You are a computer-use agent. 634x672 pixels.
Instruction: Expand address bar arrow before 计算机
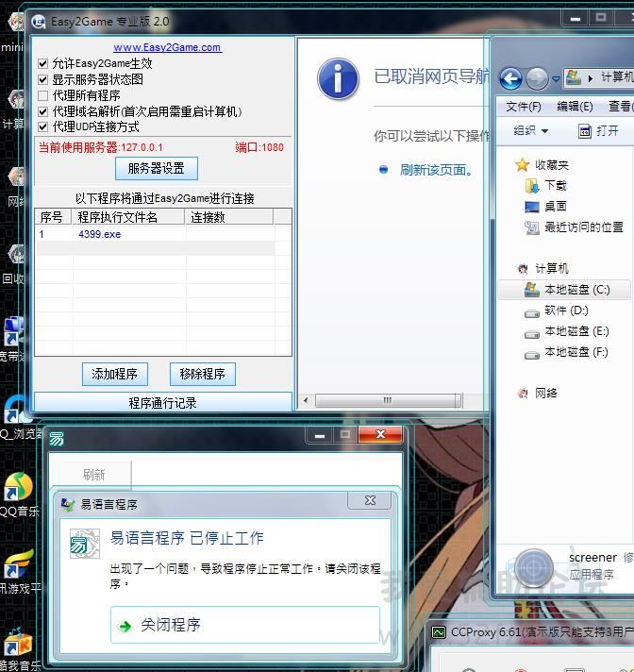[x=591, y=78]
